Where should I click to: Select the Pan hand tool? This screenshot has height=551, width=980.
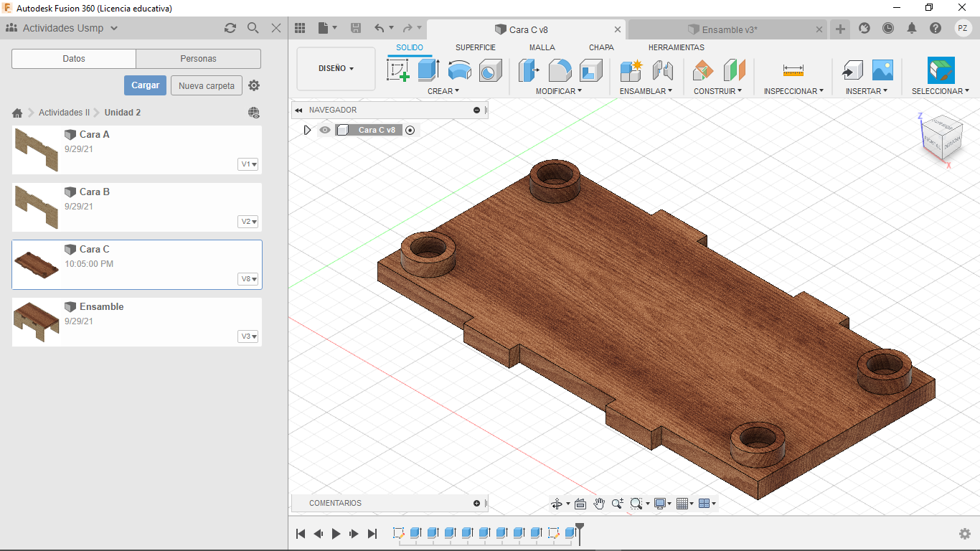pos(599,504)
